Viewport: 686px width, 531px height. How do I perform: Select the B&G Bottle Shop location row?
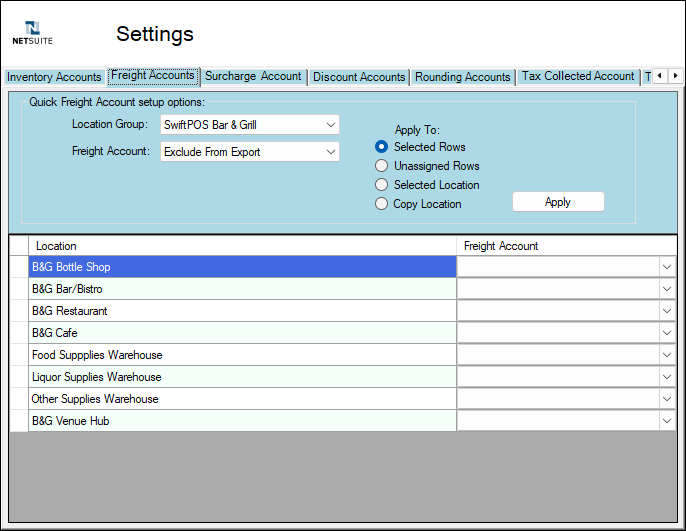pyautogui.click(x=242, y=267)
